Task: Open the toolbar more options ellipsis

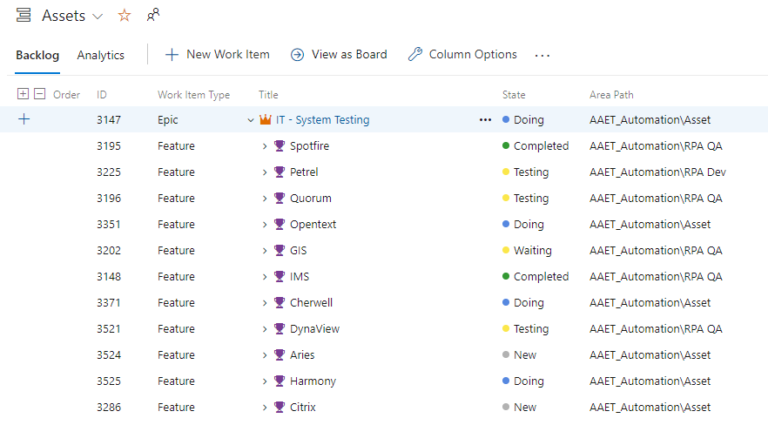Action: tap(542, 55)
